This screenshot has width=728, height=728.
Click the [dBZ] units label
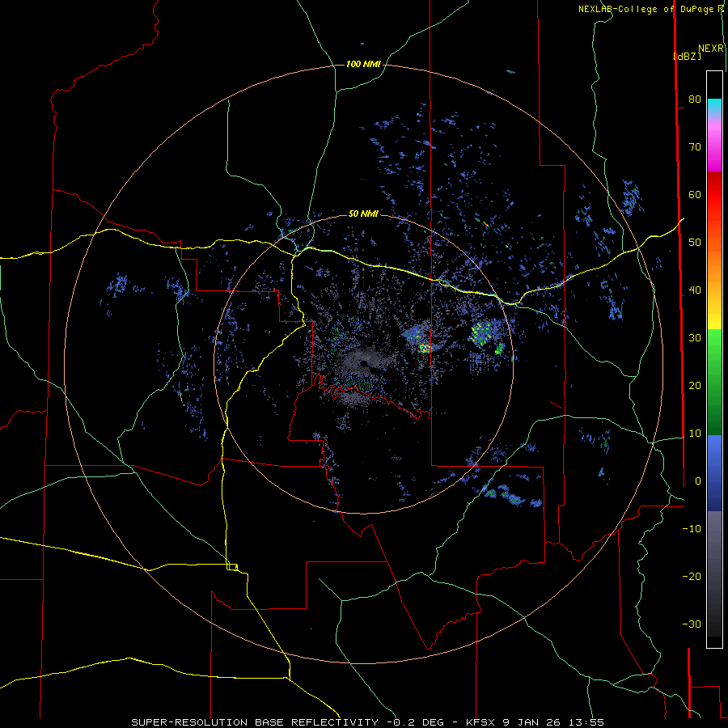pos(687,56)
